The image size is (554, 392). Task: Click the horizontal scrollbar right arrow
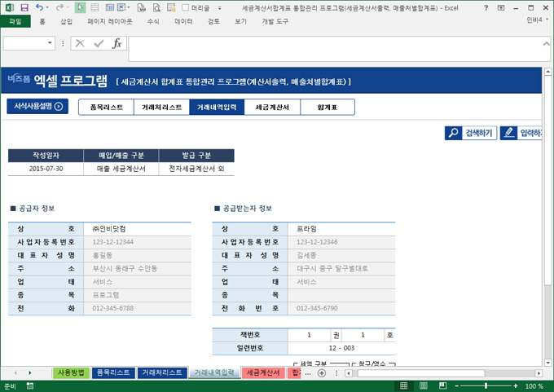click(x=539, y=373)
